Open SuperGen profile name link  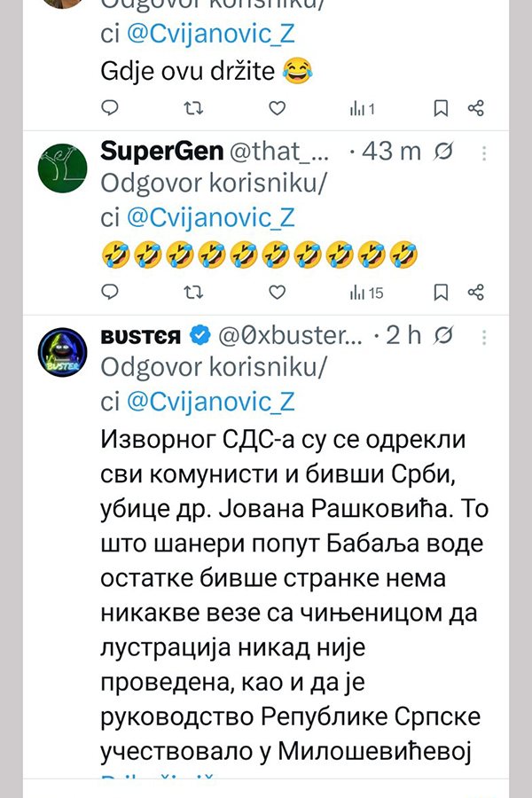161,152
